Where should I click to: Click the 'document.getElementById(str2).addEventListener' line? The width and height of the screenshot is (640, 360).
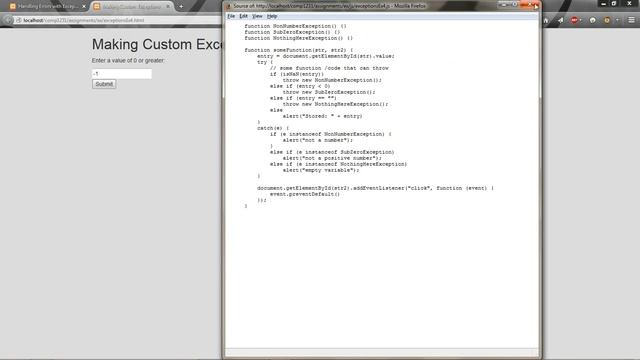[x=375, y=188]
